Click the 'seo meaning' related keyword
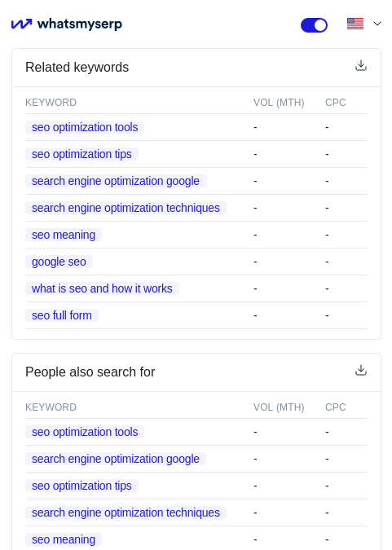The height and width of the screenshot is (550, 392). pyautogui.click(x=64, y=235)
